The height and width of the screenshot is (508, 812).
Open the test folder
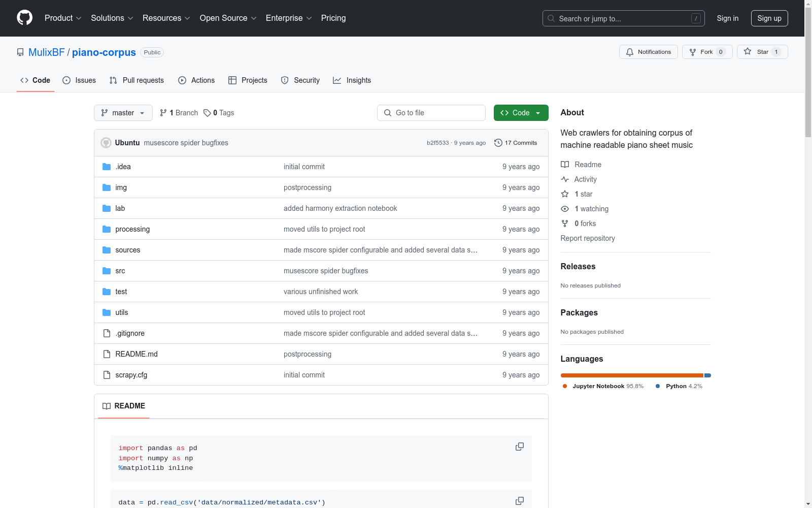tap(121, 292)
